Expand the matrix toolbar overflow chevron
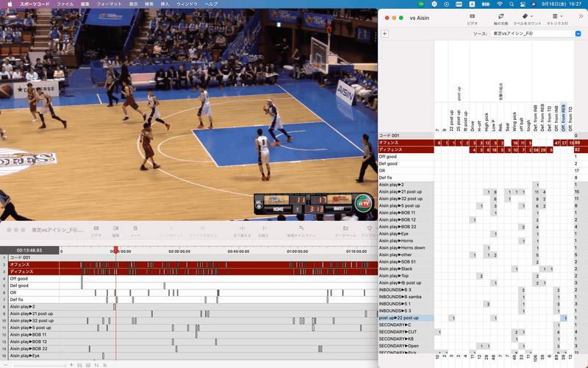Viewport: 588px width, 368px height. (581, 16)
